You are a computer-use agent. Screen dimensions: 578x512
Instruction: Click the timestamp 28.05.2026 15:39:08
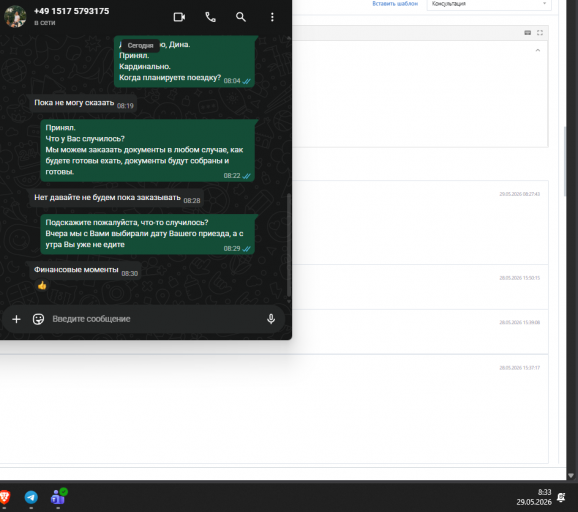519,323
